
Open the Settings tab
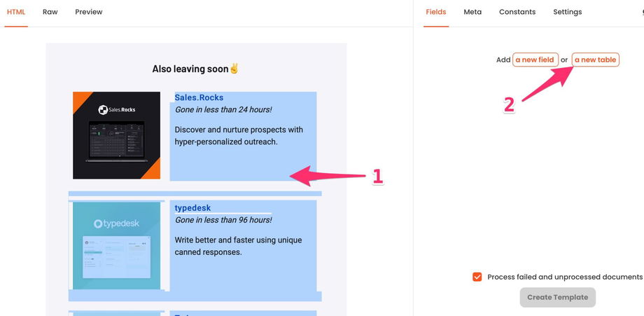coord(567,12)
